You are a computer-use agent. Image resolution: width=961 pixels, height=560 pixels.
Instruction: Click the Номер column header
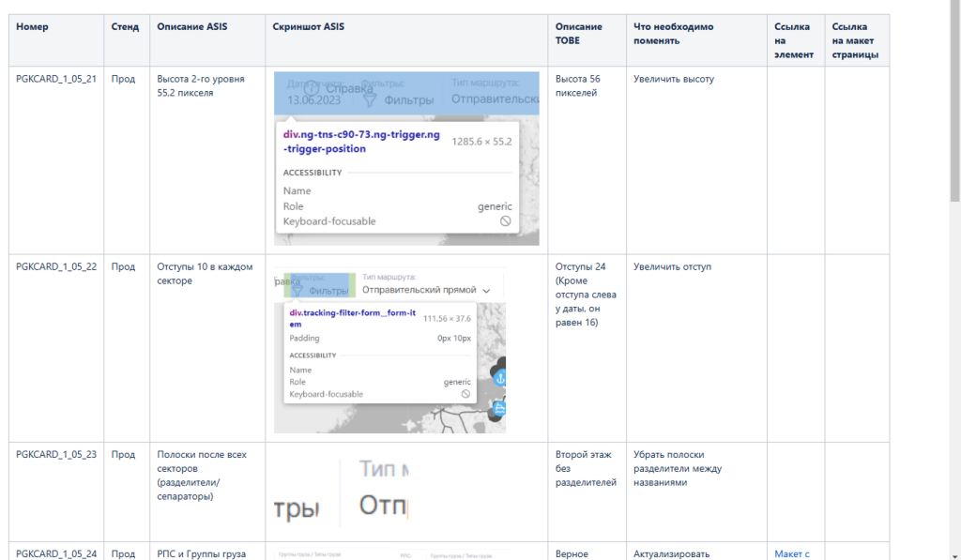[32, 27]
